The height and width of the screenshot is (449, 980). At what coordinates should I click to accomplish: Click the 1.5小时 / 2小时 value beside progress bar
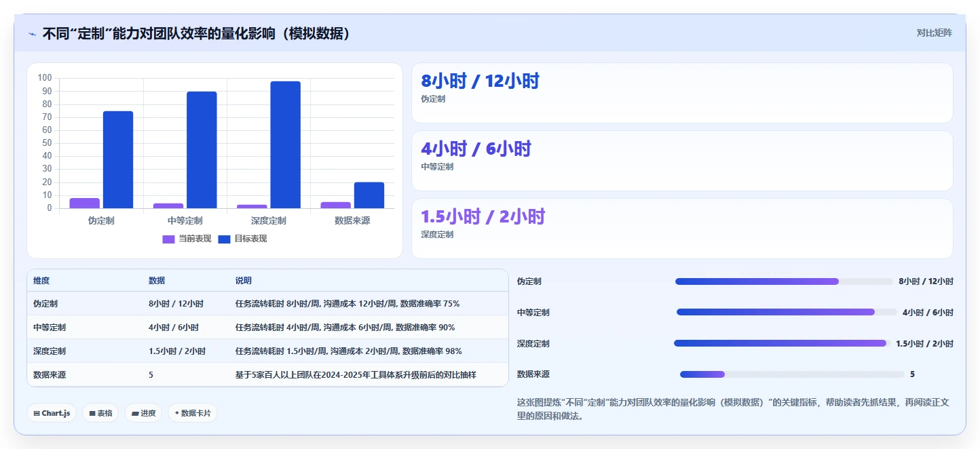[924, 344]
